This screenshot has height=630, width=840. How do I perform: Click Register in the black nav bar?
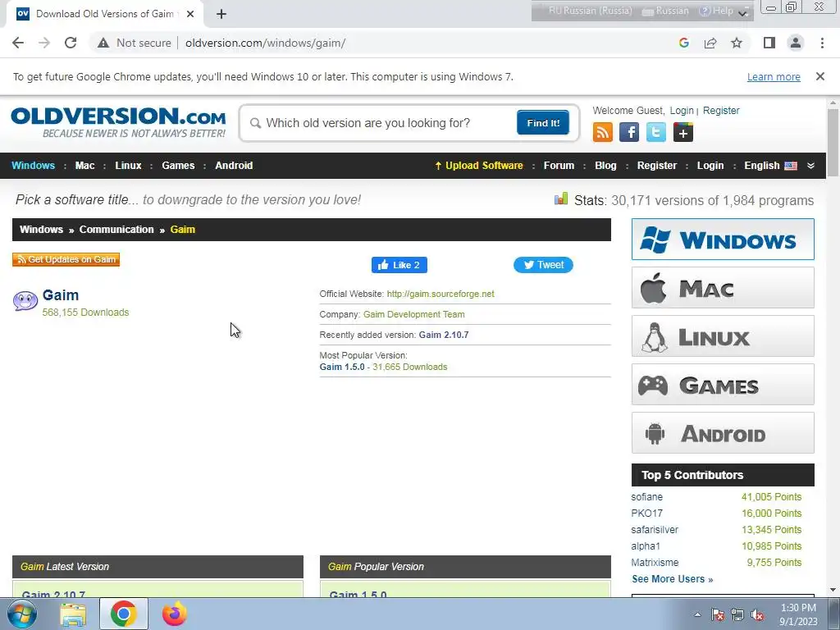pyautogui.click(x=657, y=166)
